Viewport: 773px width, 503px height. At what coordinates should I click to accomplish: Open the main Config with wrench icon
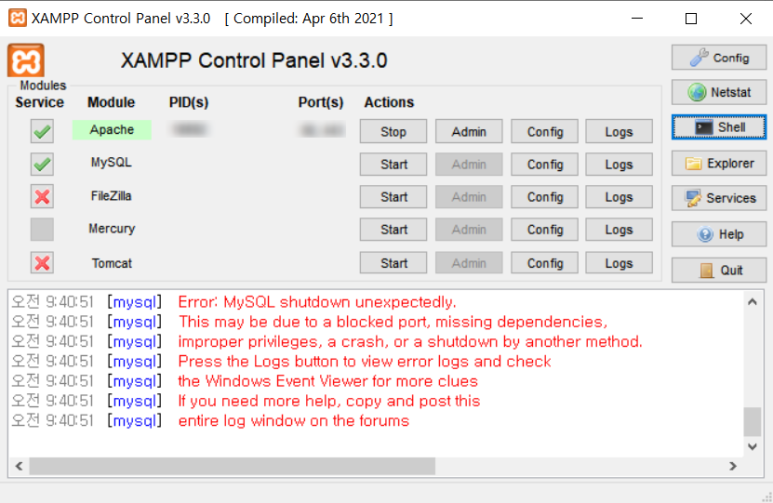coord(719,58)
